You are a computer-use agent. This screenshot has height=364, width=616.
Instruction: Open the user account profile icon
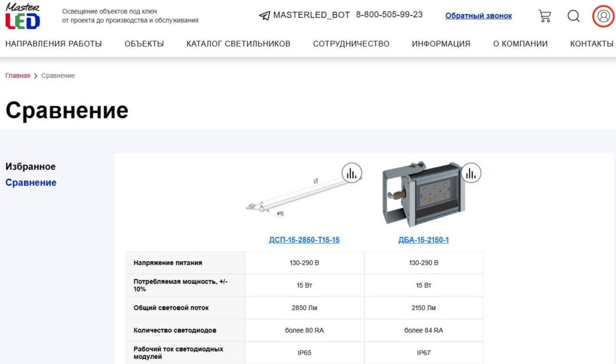pos(603,16)
